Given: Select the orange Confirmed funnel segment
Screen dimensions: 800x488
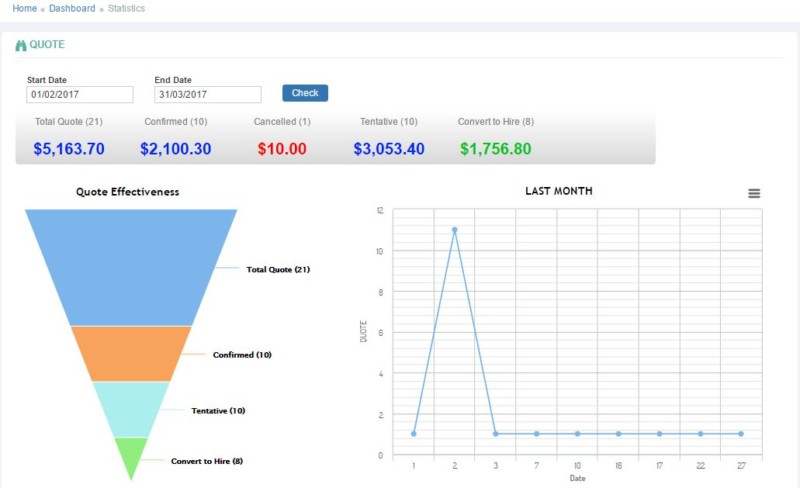Looking at the screenshot, I should [131, 353].
